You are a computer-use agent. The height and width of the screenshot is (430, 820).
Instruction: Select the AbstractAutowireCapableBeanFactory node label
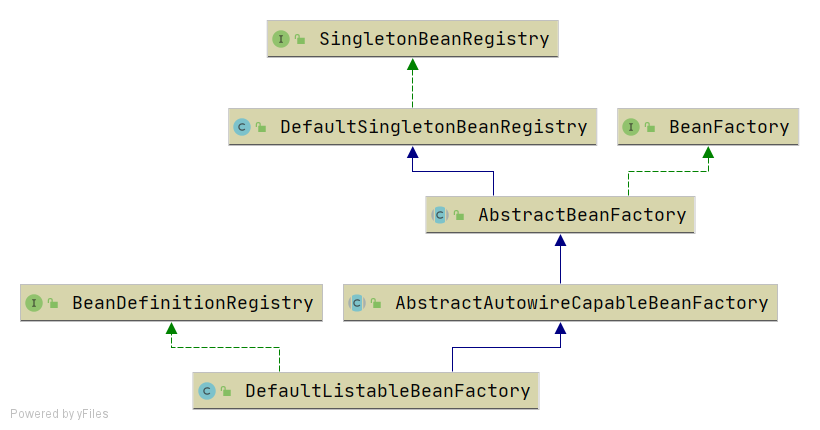click(581, 302)
